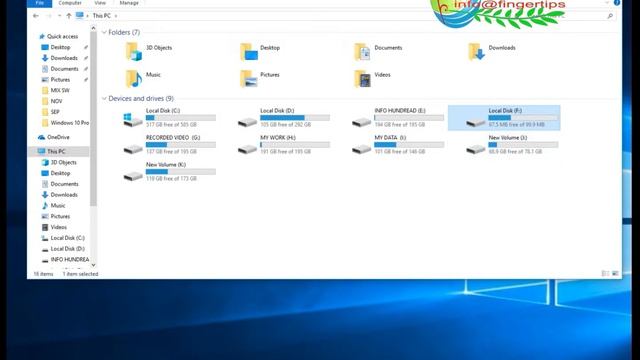The width and height of the screenshot is (640, 360).
Task: Select Local Disk (C:) in navigation pane
Action: [68, 238]
